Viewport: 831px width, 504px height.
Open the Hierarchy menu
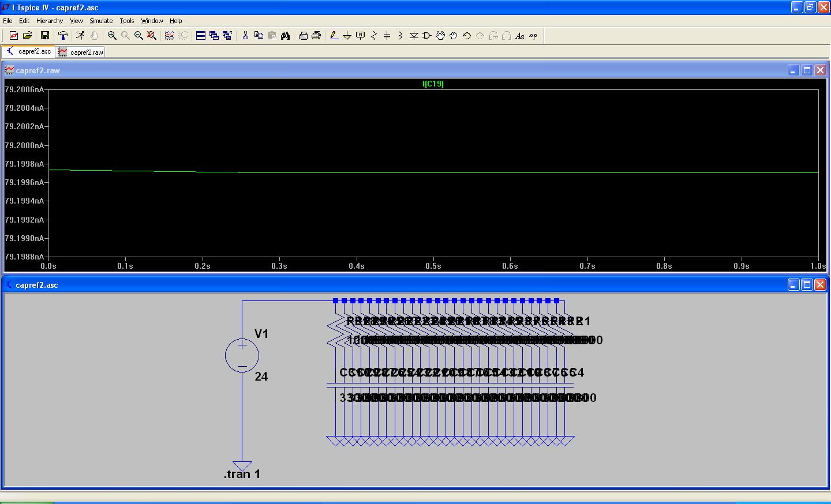(50, 21)
